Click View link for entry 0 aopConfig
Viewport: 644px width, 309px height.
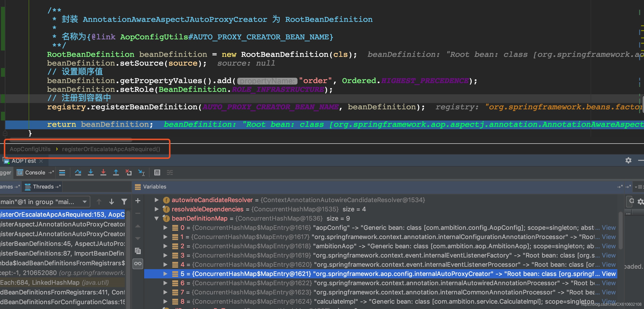tap(609, 227)
